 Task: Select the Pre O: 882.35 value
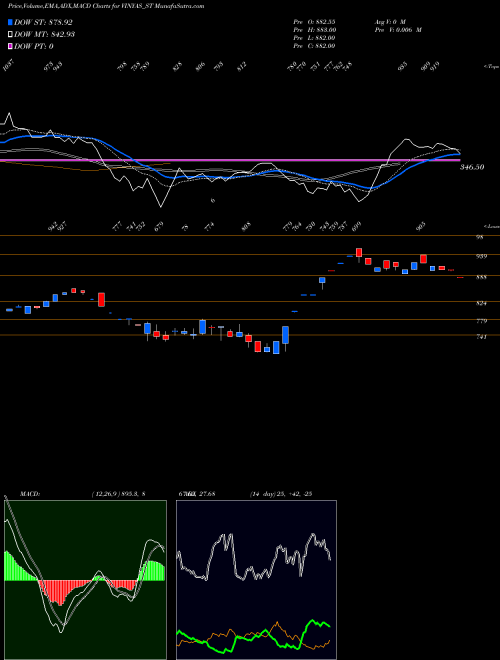pyautogui.click(x=314, y=22)
